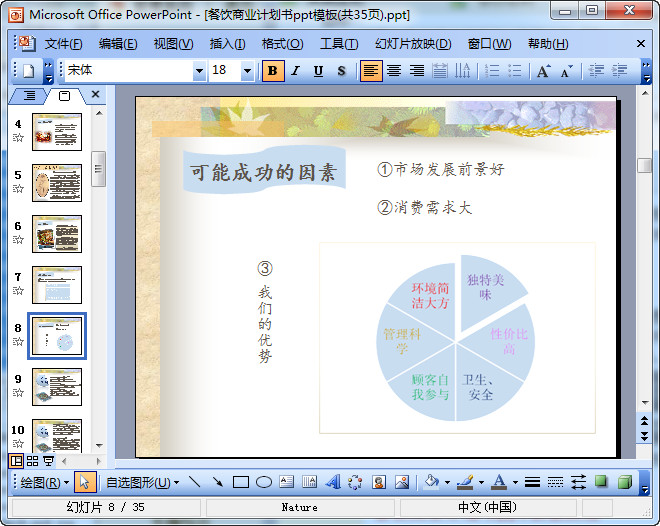Open 视图(V) menu
Image resolution: width=660 pixels, height=526 pixels.
click(173, 44)
